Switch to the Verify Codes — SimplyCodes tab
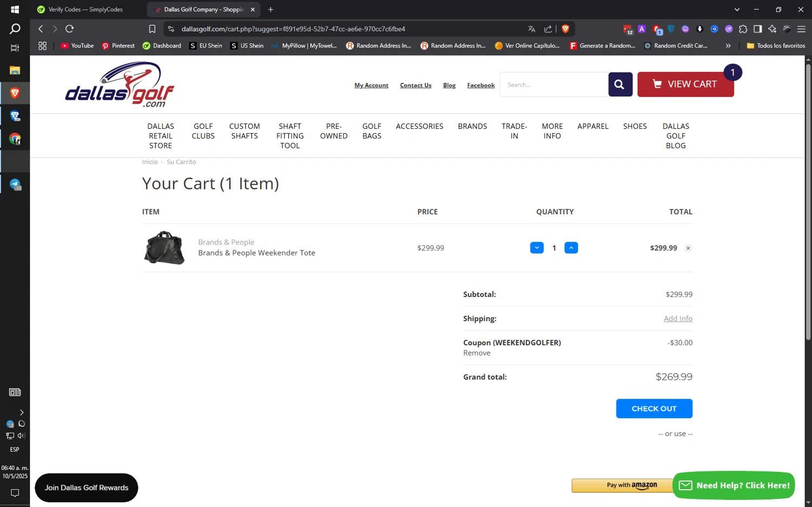 (x=85, y=9)
